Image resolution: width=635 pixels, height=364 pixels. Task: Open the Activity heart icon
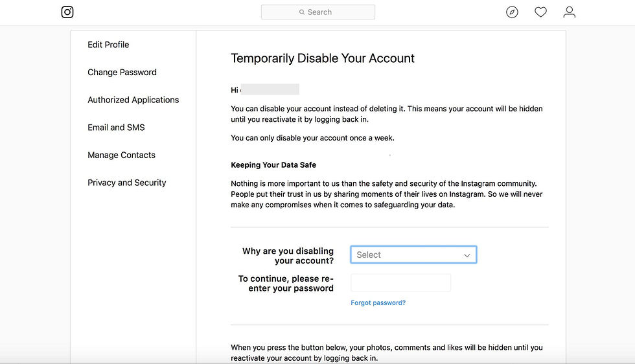tap(540, 12)
